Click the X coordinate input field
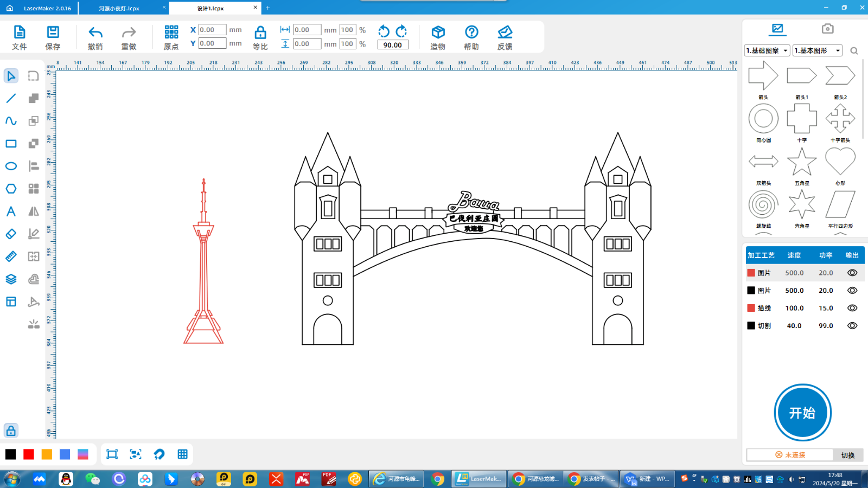868x488 pixels. tap(212, 30)
